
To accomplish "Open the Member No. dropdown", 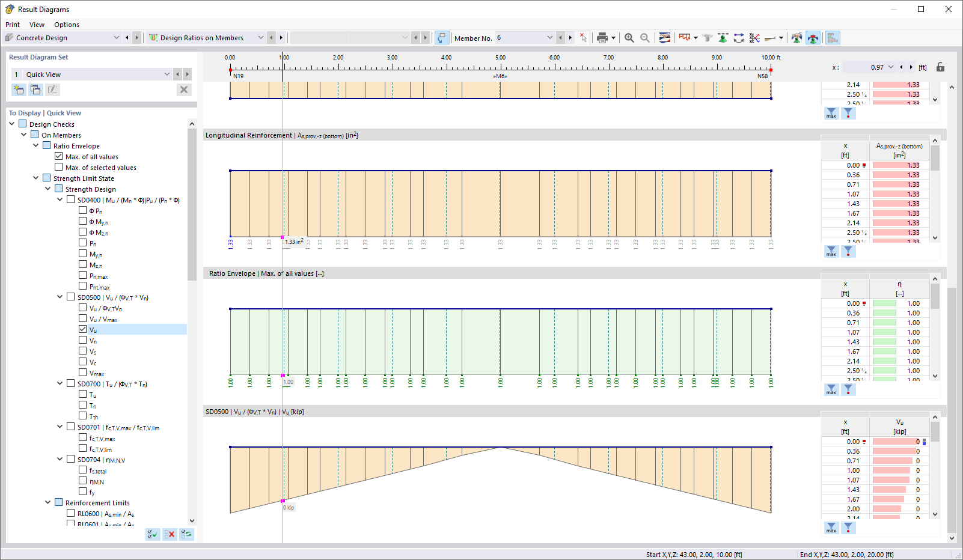I will (550, 37).
